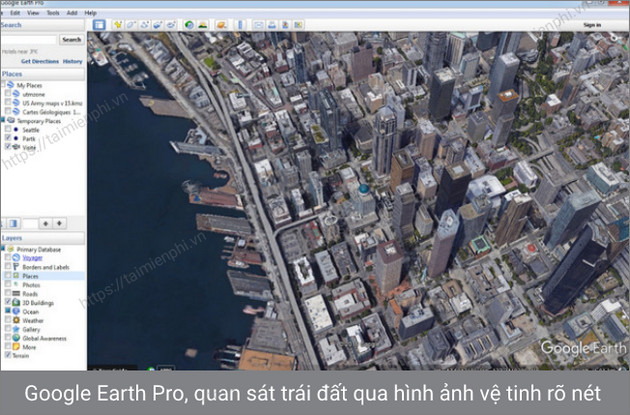Click Sign in at top right
The height and width of the screenshot is (415, 630).
click(x=592, y=25)
